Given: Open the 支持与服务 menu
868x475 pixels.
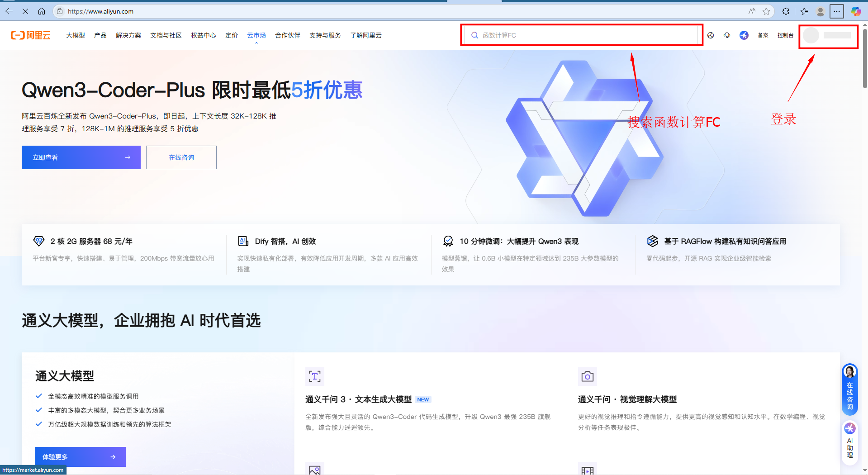Looking at the screenshot, I should pyautogui.click(x=325, y=35).
